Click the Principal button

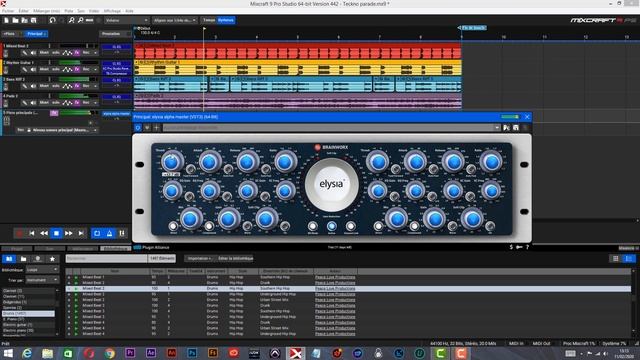click(36, 34)
